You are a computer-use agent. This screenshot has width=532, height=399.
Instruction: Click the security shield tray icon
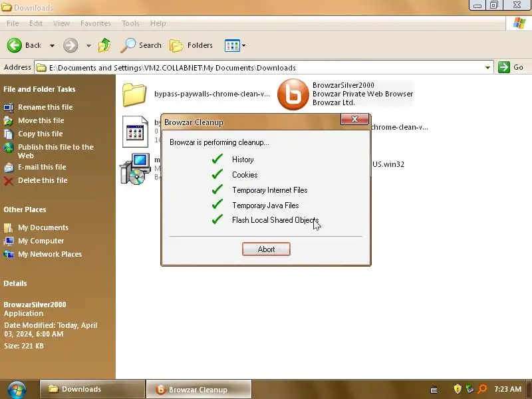point(458,389)
